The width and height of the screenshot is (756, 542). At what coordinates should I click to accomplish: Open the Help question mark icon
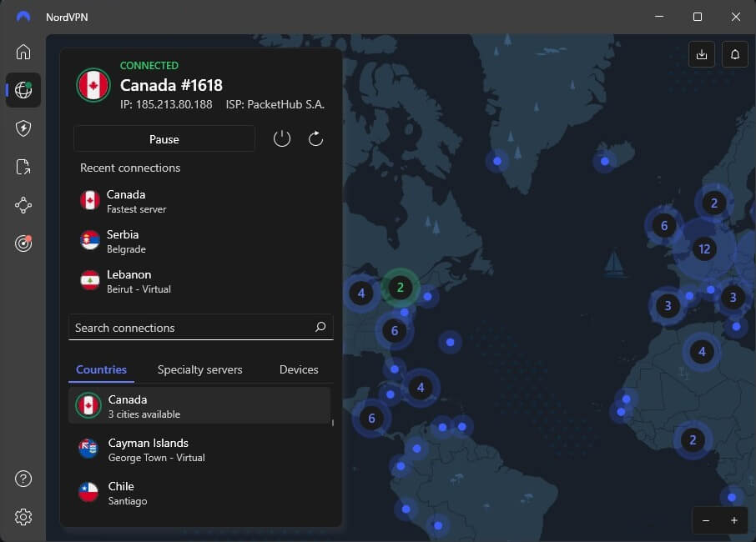23,479
